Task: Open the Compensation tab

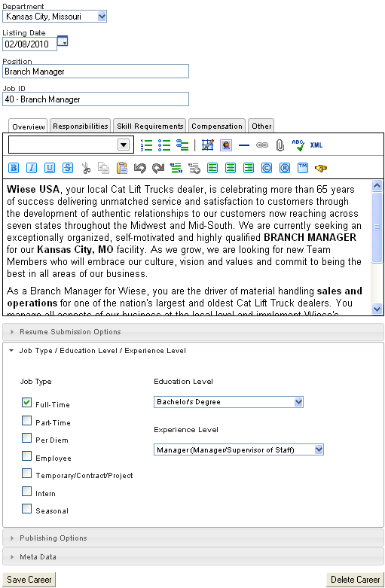Action: (x=217, y=126)
